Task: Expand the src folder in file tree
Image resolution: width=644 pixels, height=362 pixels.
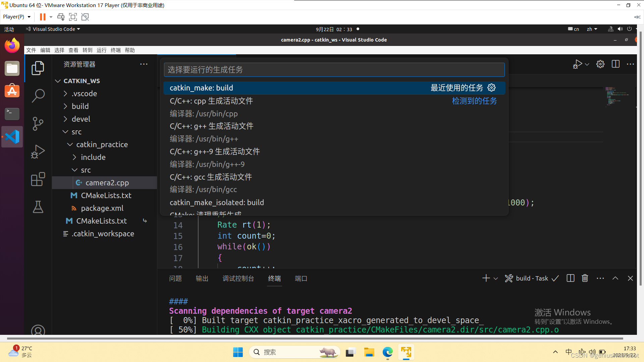Action: click(76, 131)
